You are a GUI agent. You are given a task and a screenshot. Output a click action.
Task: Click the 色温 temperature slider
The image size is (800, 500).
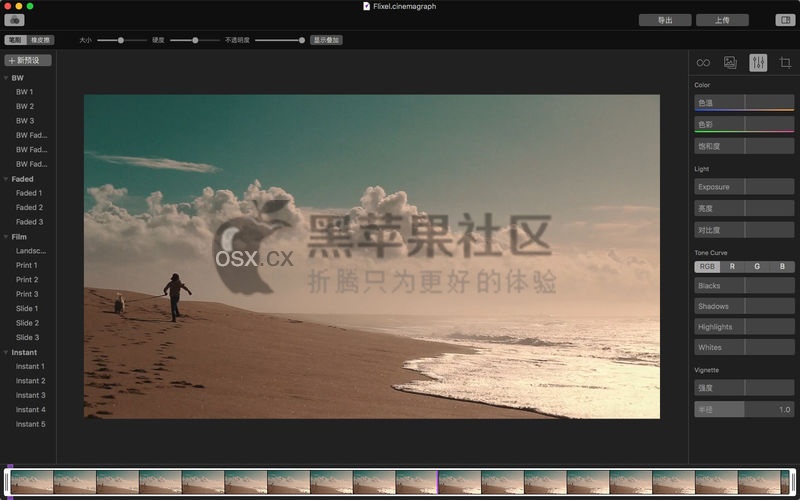(744, 103)
